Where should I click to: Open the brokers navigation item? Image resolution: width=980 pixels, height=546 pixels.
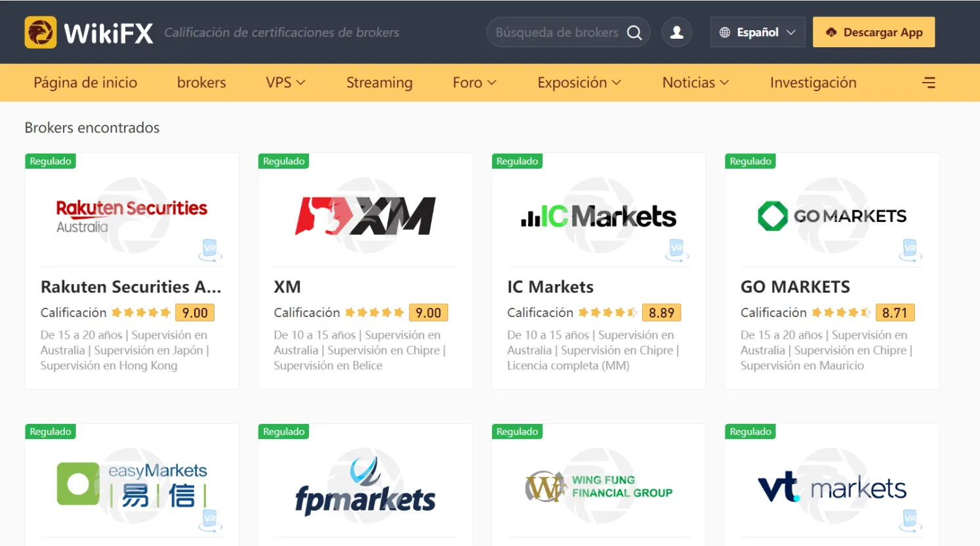[201, 83]
